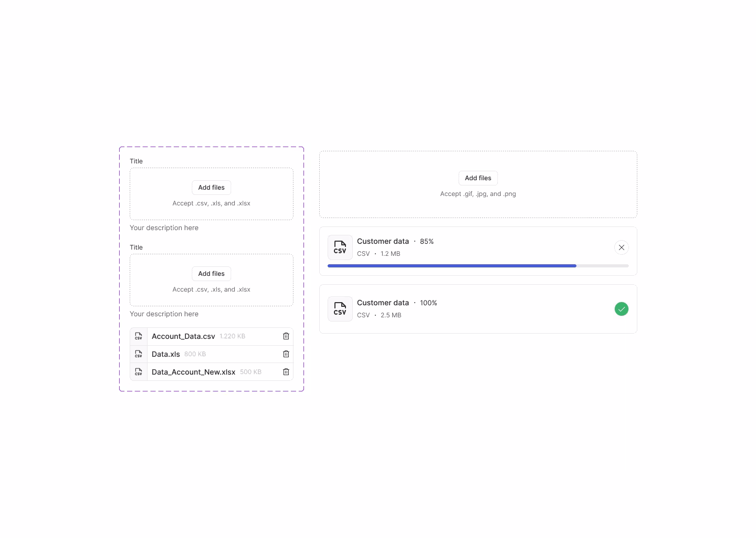Remove Data_Account_New.xlsx with trash icon
Viewport: 756px width, 538px height.
pos(286,372)
